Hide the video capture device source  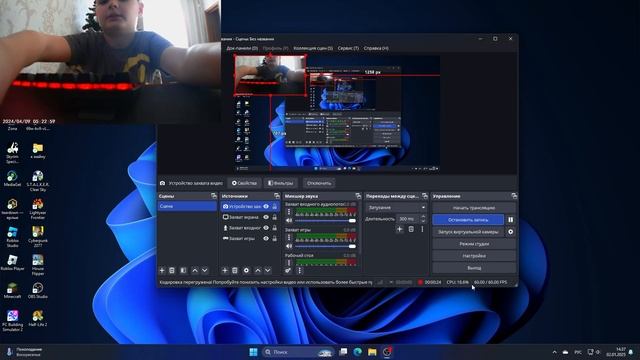coord(266,207)
